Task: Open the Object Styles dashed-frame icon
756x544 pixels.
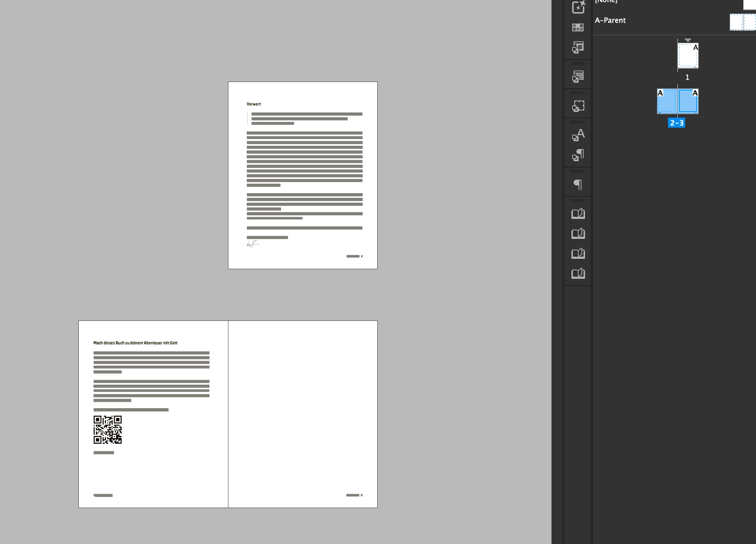Action: point(578,106)
